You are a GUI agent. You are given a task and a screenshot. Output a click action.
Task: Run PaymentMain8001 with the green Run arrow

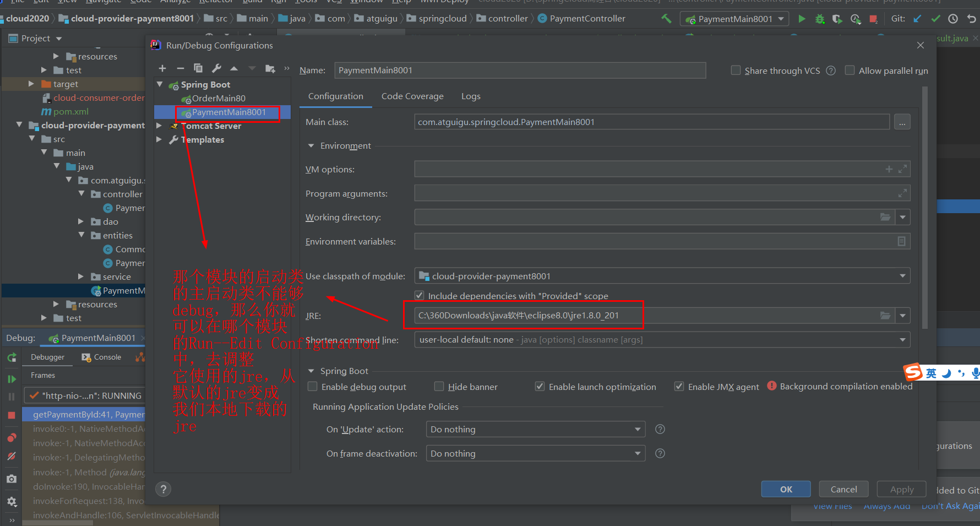802,18
